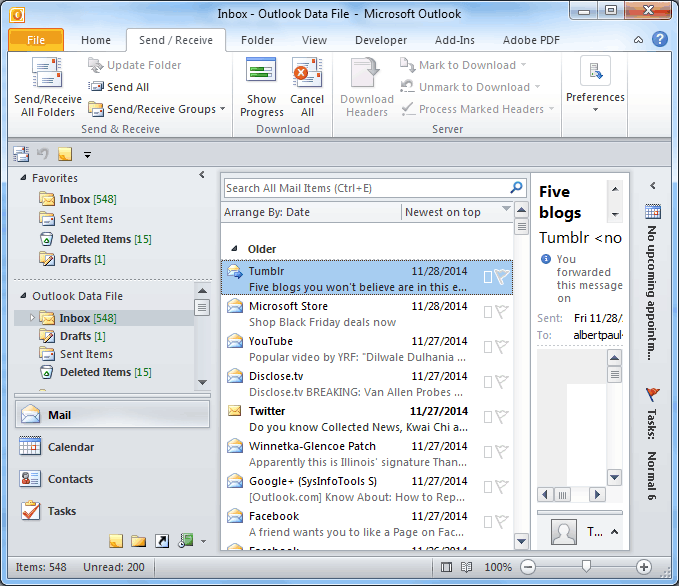The image size is (679, 586).
Task: Open the File tab
Action: [x=36, y=40]
